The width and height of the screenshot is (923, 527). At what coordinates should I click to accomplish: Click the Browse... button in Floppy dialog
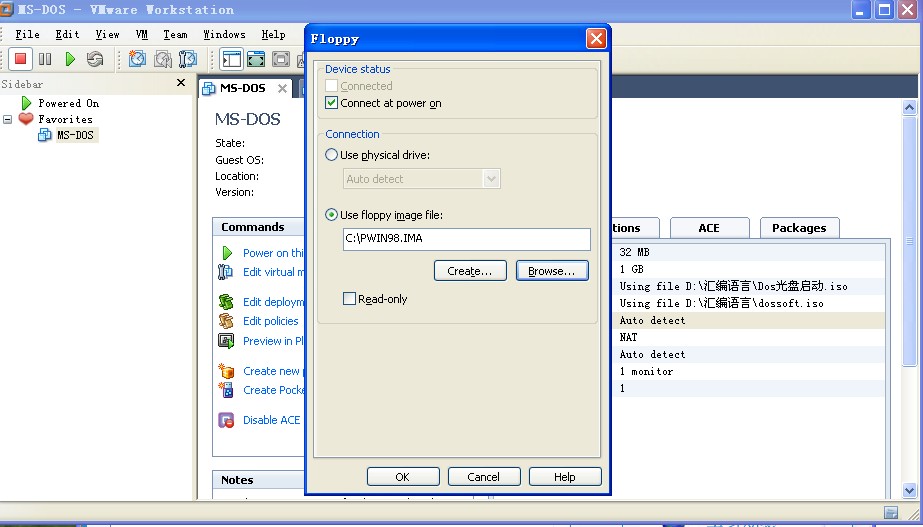(552, 271)
